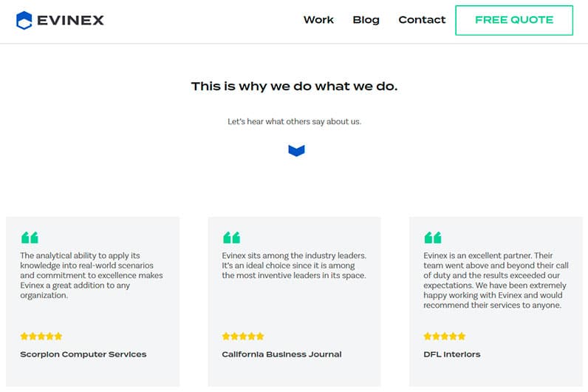
Task: Open the Blog menu item
Action: pyautogui.click(x=366, y=20)
